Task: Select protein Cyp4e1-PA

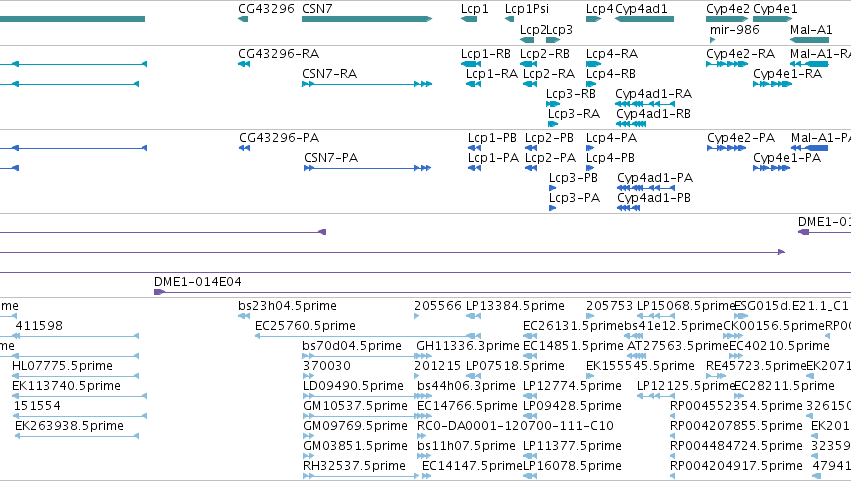Action: (x=787, y=158)
